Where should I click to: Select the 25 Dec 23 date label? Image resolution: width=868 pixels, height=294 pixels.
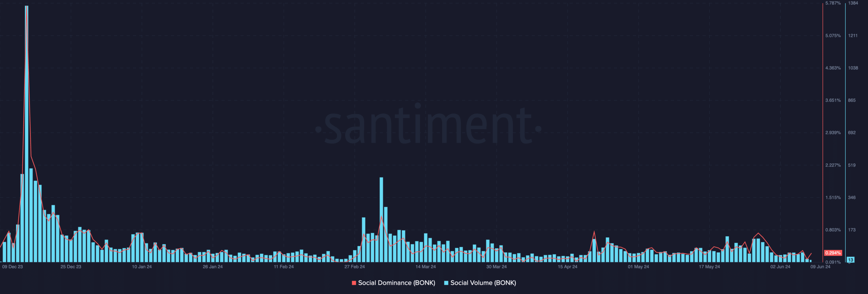tap(71, 267)
